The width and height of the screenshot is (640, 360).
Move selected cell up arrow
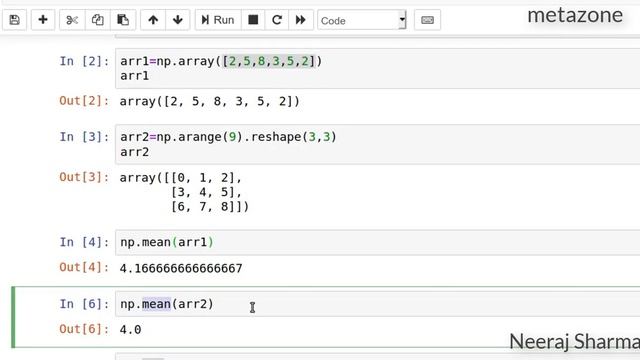[153, 20]
